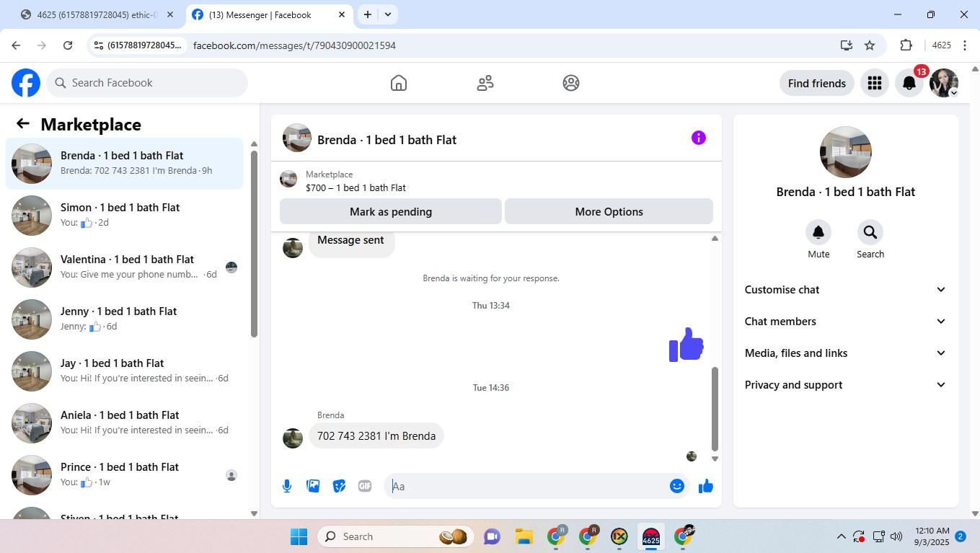Screen dimensions: 980x553
Task: Click the Search Facebook field
Action: pyautogui.click(x=147, y=83)
